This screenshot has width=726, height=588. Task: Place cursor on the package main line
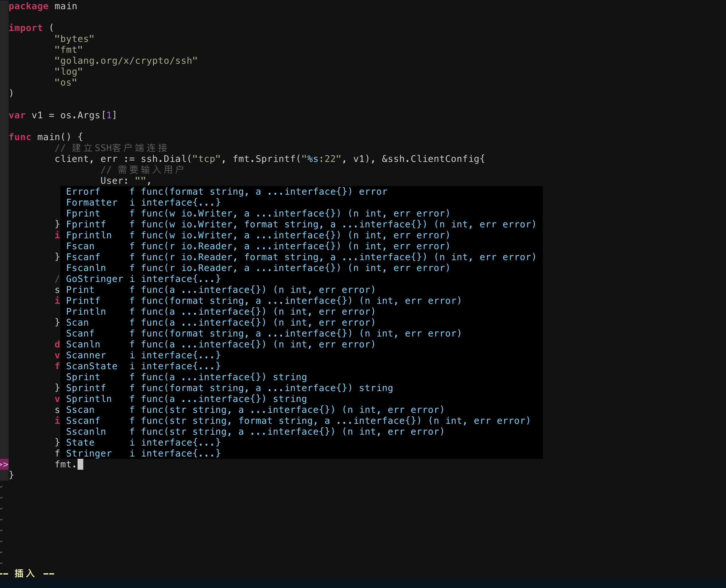[43, 6]
